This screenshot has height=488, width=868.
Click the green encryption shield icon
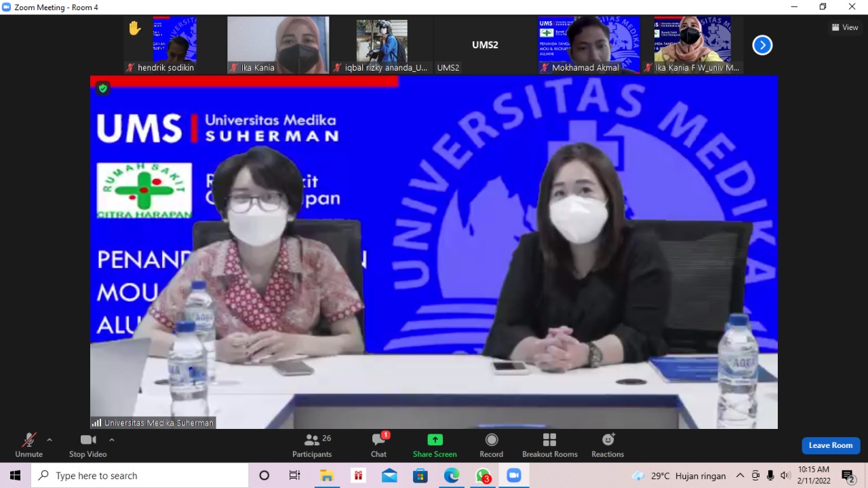(x=103, y=88)
